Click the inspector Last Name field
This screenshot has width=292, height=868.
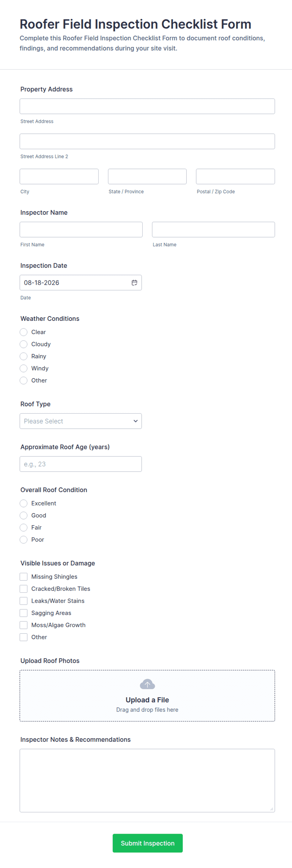(x=213, y=229)
